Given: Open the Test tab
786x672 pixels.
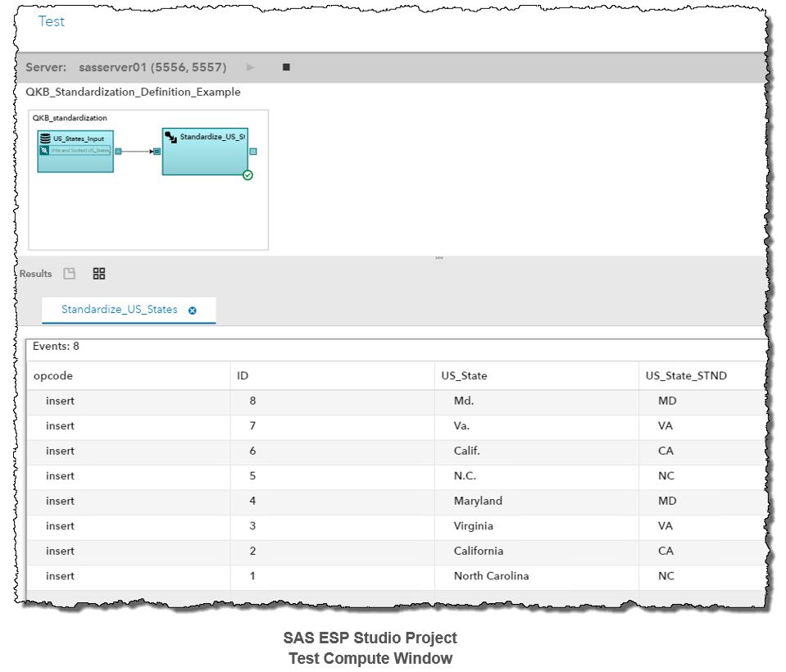Looking at the screenshot, I should (x=51, y=21).
